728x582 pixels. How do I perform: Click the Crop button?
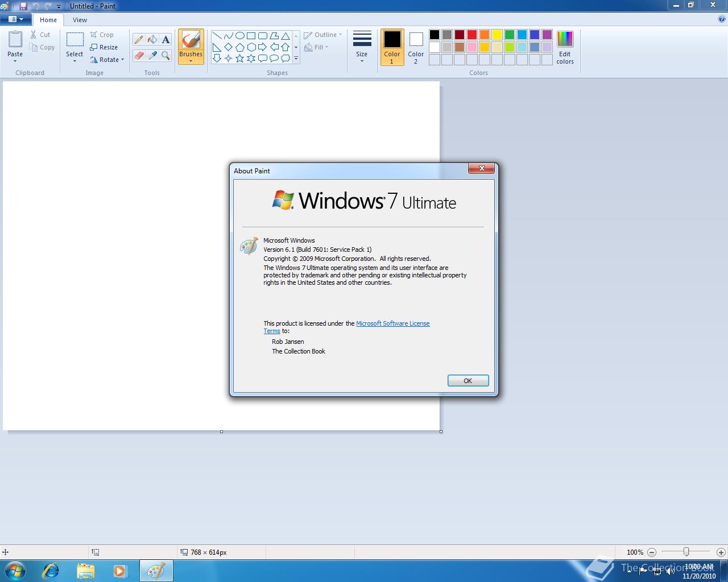(x=102, y=35)
